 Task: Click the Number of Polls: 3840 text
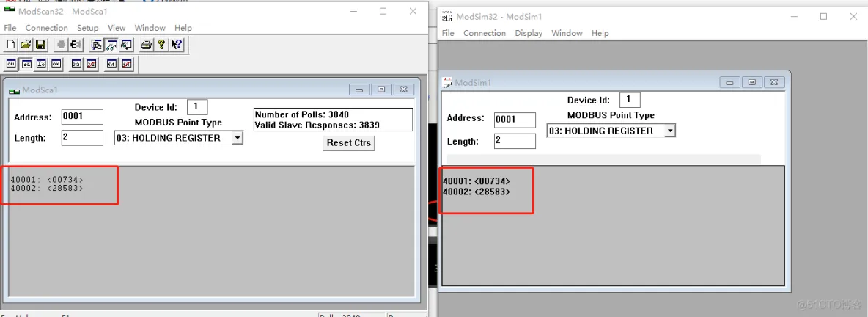(302, 114)
